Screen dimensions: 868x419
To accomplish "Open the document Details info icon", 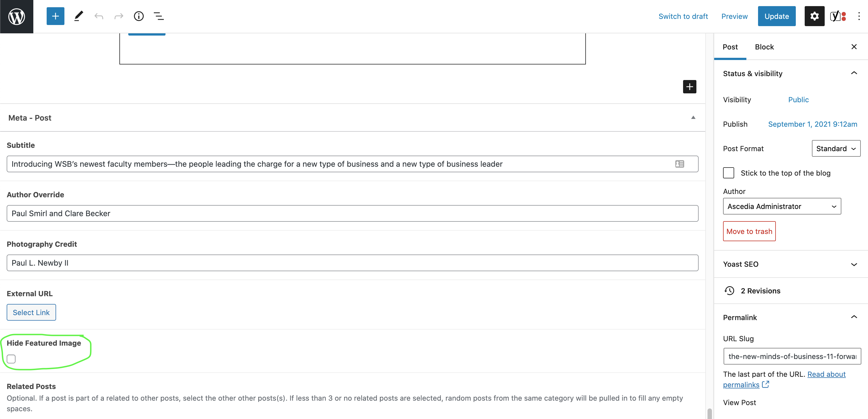I will click(x=139, y=16).
